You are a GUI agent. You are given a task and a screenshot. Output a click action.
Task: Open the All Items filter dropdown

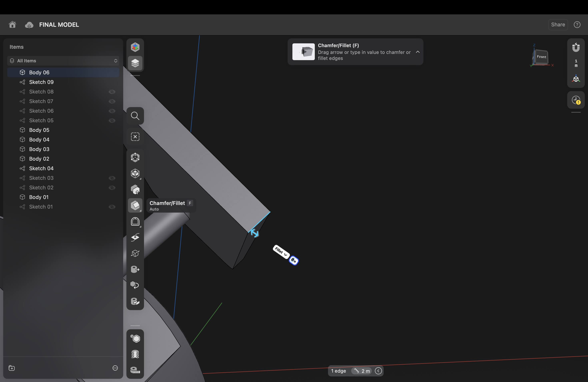pyautogui.click(x=63, y=61)
